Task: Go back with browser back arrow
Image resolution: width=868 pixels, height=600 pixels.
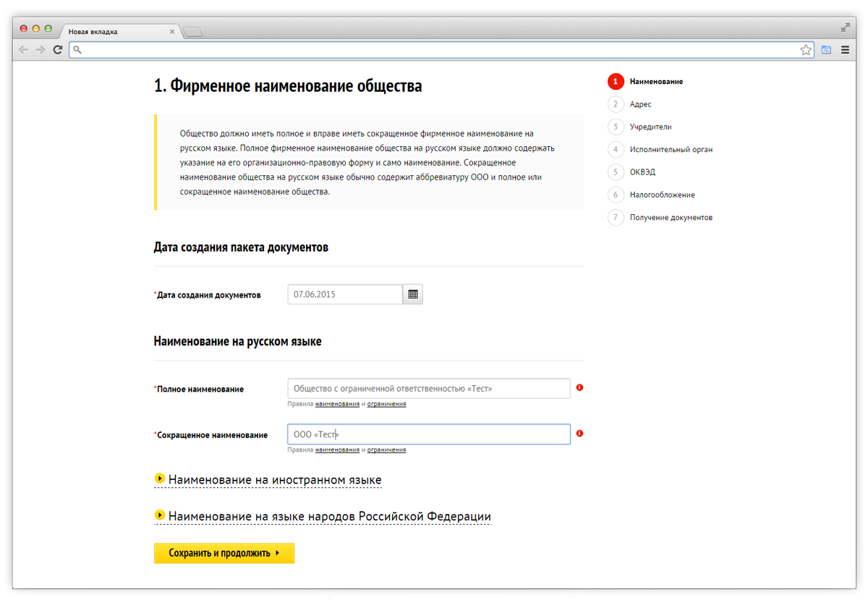Action: [x=24, y=50]
